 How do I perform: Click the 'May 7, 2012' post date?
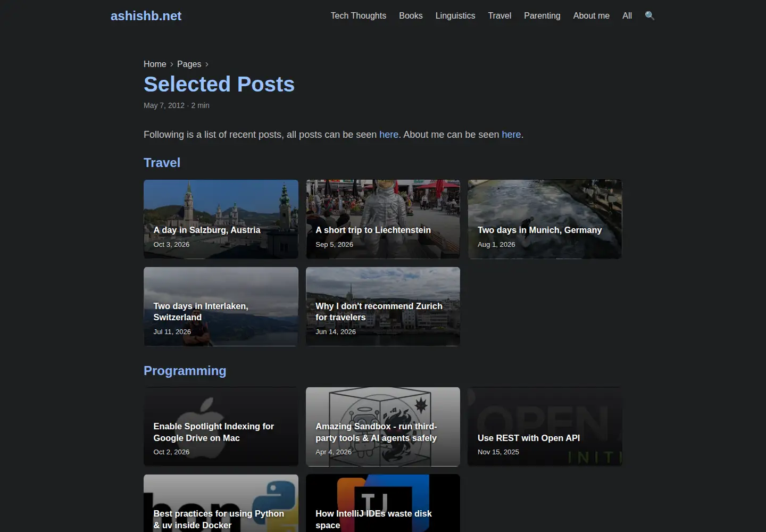click(164, 105)
